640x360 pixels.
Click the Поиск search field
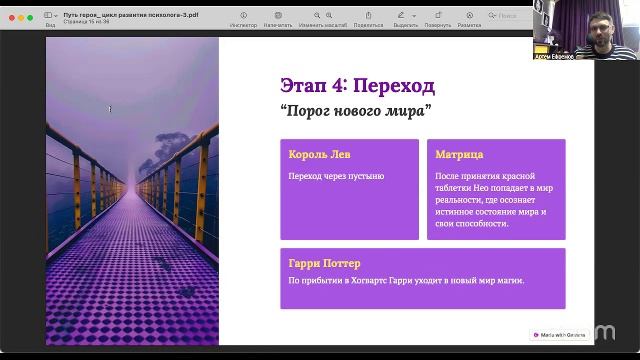pos(509,16)
